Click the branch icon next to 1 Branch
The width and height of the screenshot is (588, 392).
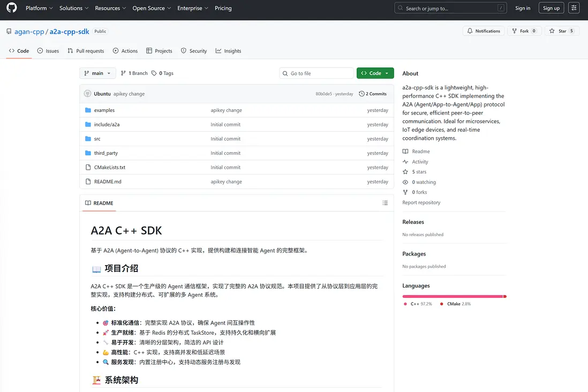[x=123, y=73]
